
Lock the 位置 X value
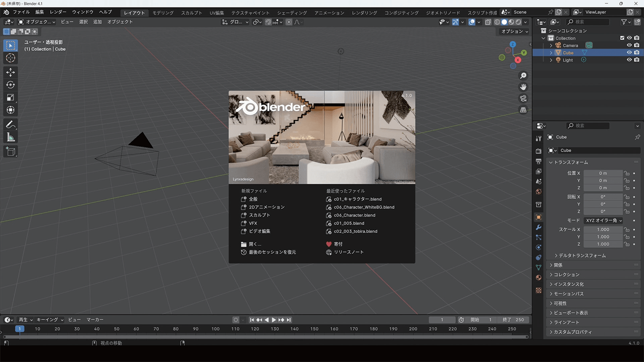627,173
